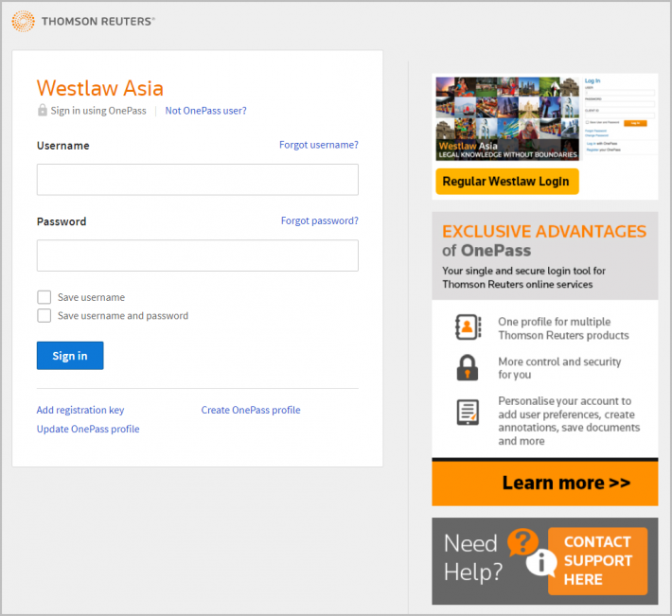Screen dimensions: 672x616
Task: Open the Not OnePass user? link
Action: tap(205, 111)
